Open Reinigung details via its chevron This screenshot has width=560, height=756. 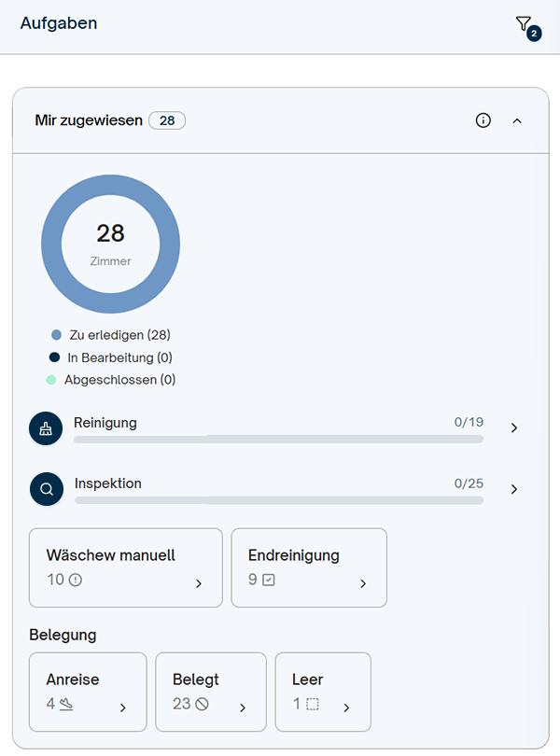[x=514, y=428]
